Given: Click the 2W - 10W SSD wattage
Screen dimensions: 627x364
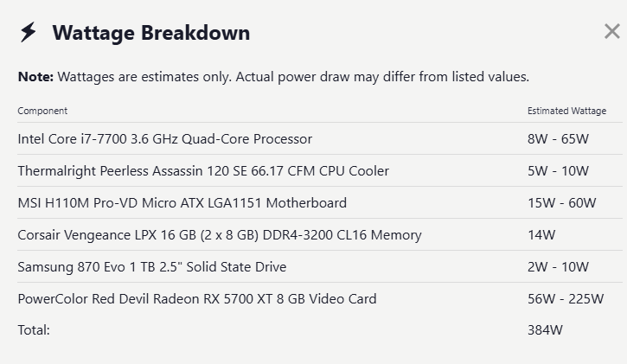Looking at the screenshot, I should coord(558,266).
